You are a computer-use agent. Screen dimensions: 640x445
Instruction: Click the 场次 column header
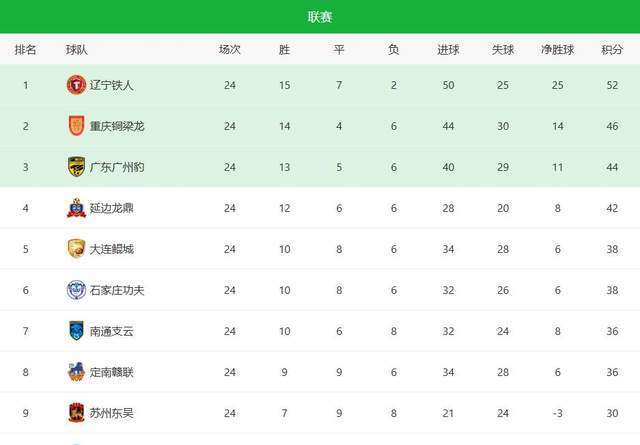click(x=230, y=50)
